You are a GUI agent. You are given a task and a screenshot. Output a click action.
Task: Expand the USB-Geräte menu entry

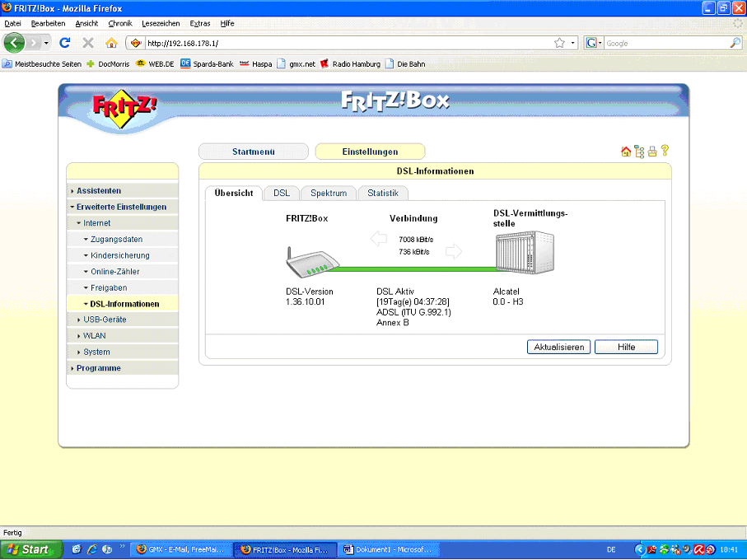pyautogui.click(x=104, y=320)
